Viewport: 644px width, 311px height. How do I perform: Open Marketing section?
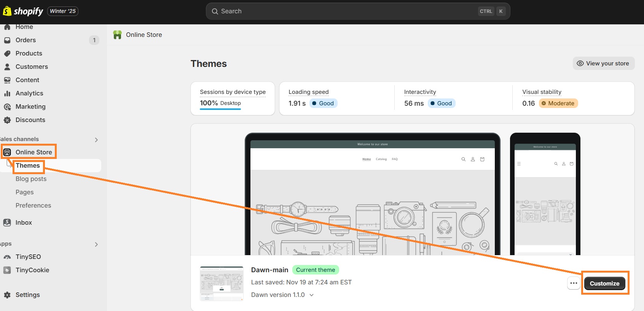point(30,106)
